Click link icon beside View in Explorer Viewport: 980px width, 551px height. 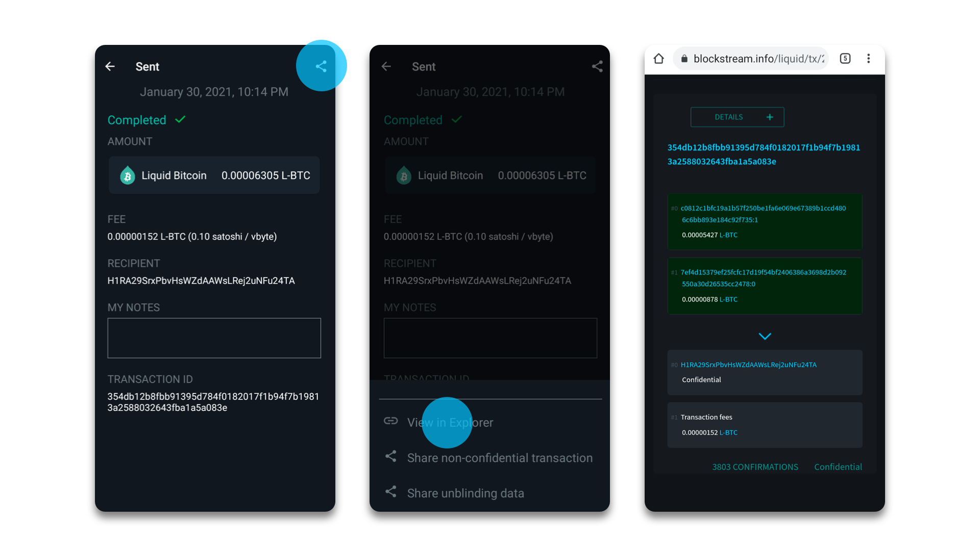391,421
